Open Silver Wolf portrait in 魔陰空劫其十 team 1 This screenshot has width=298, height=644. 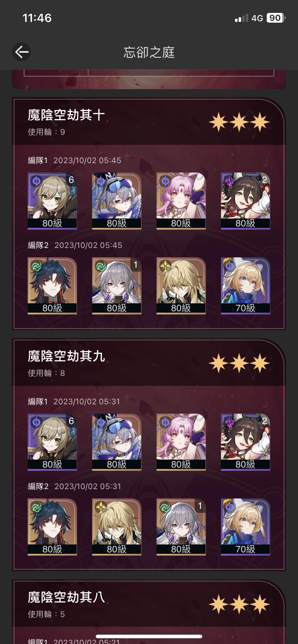point(117,201)
